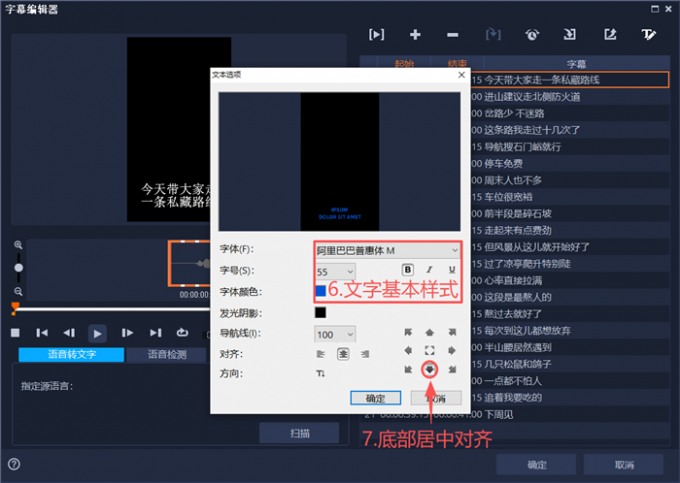Select subtitle row 心率直接拉满
This screenshot has width=680, height=483.
[x=569, y=280]
